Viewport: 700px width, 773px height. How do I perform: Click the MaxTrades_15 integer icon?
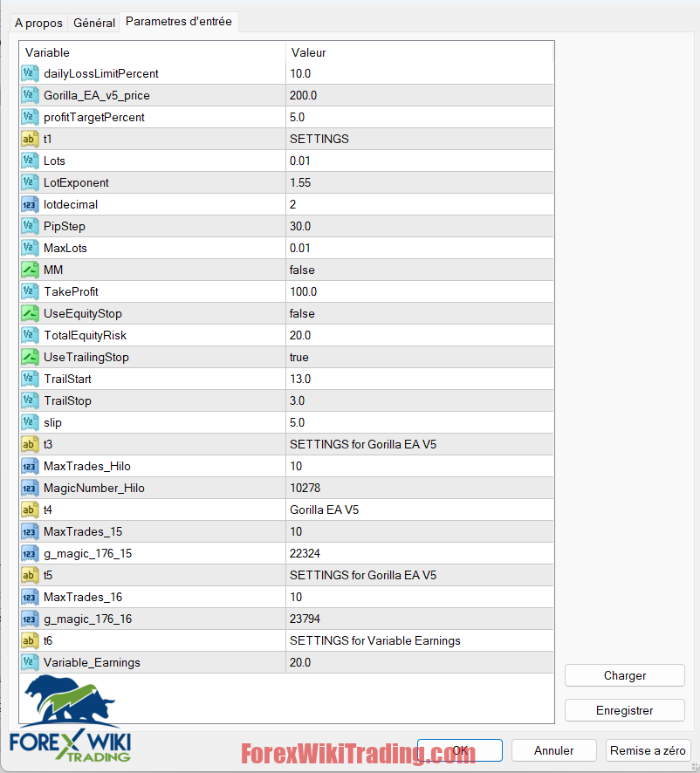pyautogui.click(x=30, y=531)
